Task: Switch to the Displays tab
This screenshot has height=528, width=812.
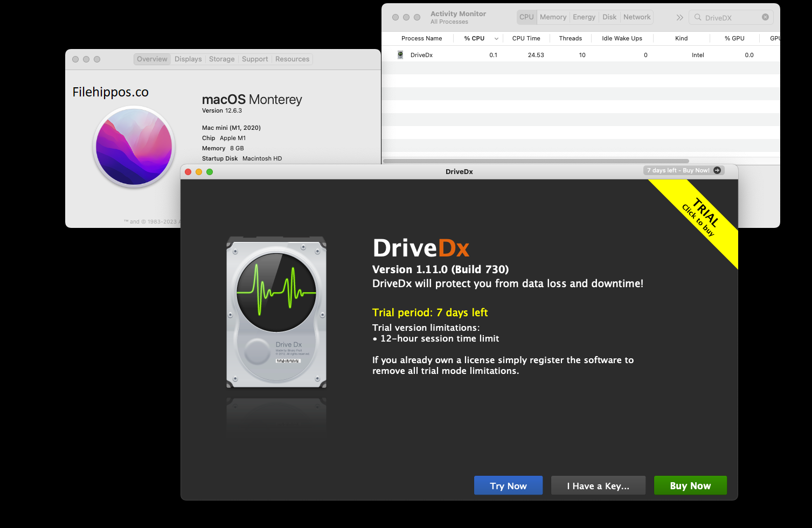Action: coord(188,59)
